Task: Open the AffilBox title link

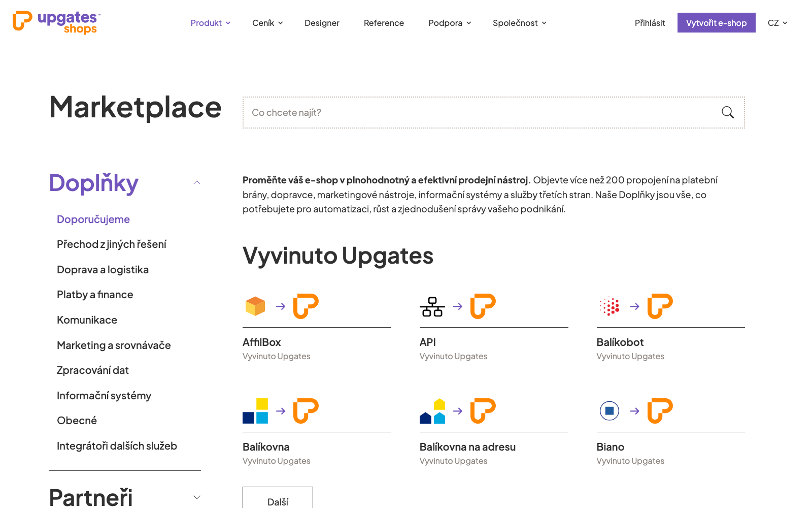Action: 261,342
